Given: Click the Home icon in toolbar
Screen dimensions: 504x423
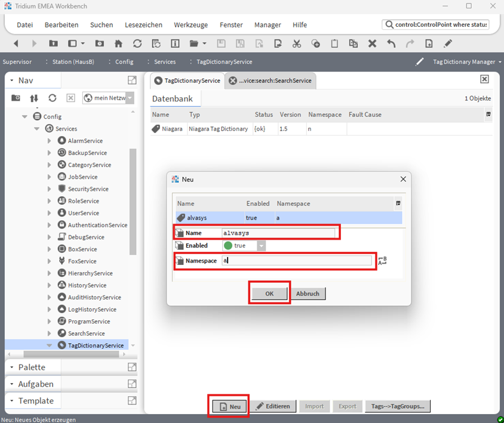Looking at the screenshot, I should (x=118, y=44).
